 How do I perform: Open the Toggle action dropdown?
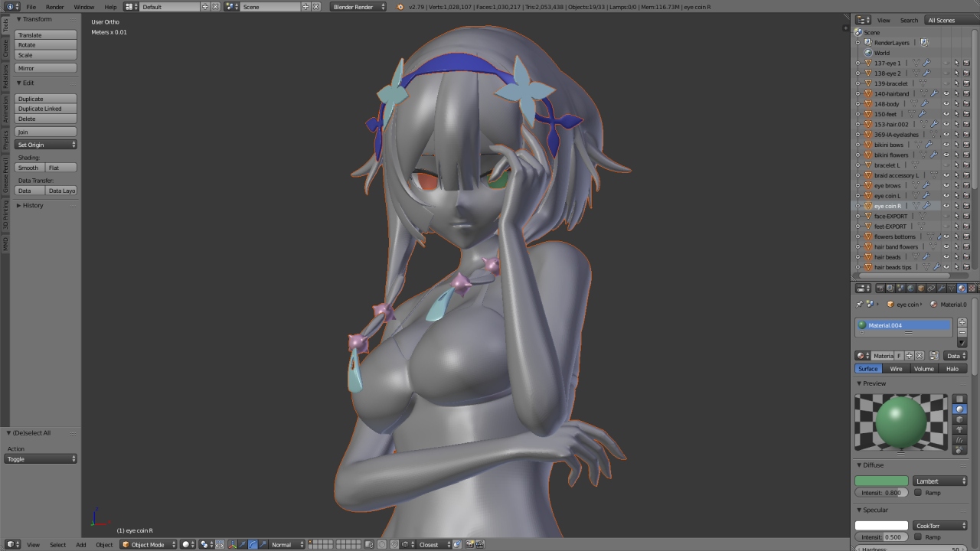pyautogui.click(x=41, y=459)
